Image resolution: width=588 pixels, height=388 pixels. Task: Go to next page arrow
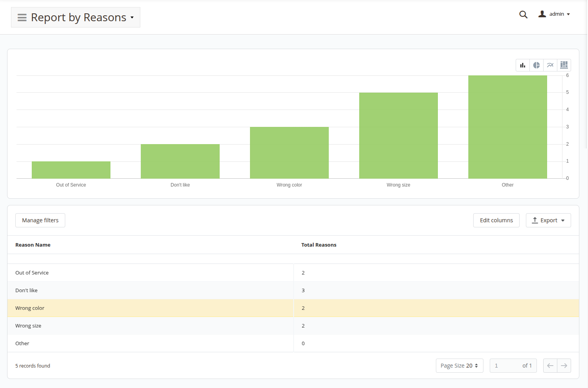pyautogui.click(x=564, y=366)
